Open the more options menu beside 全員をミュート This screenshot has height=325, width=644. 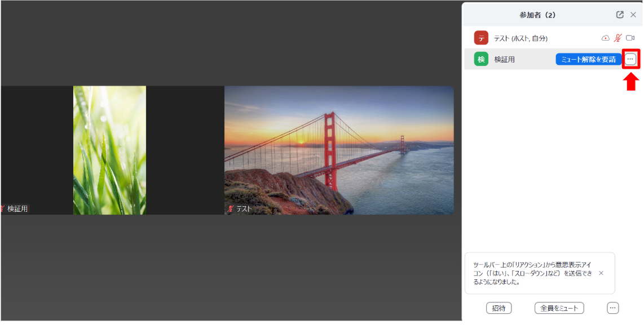point(613,308)
